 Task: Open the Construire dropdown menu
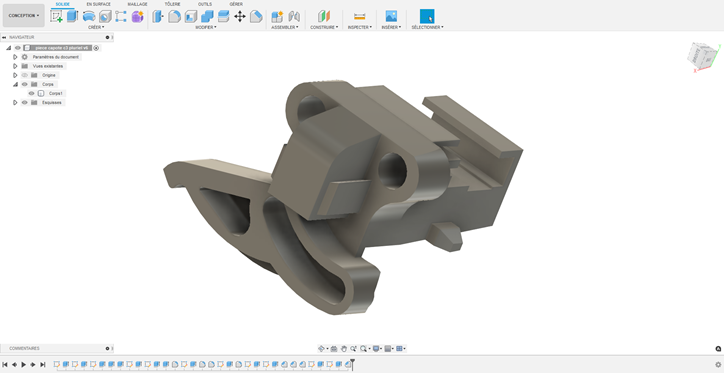[324, 27]
